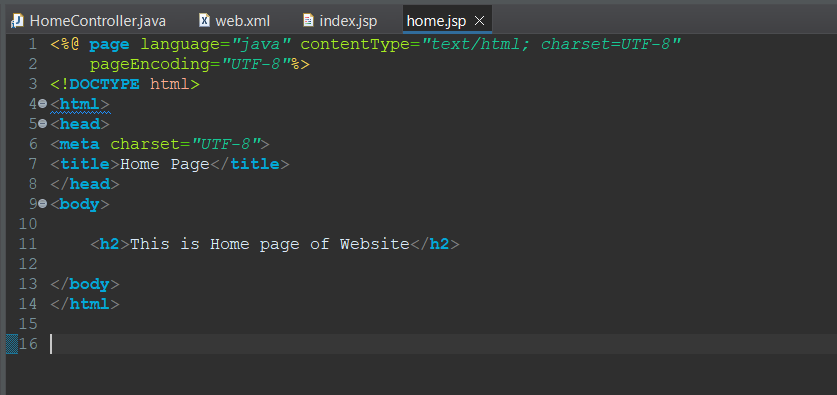Click the closing body tag on line 13

click(x=85, y=284)
